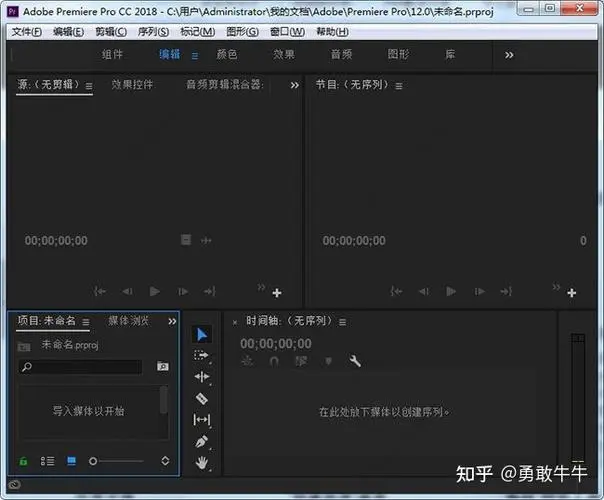This screenshot has width=604, height=500.
Task: Switch to 效果 workspace
Action: click(284, 54)
